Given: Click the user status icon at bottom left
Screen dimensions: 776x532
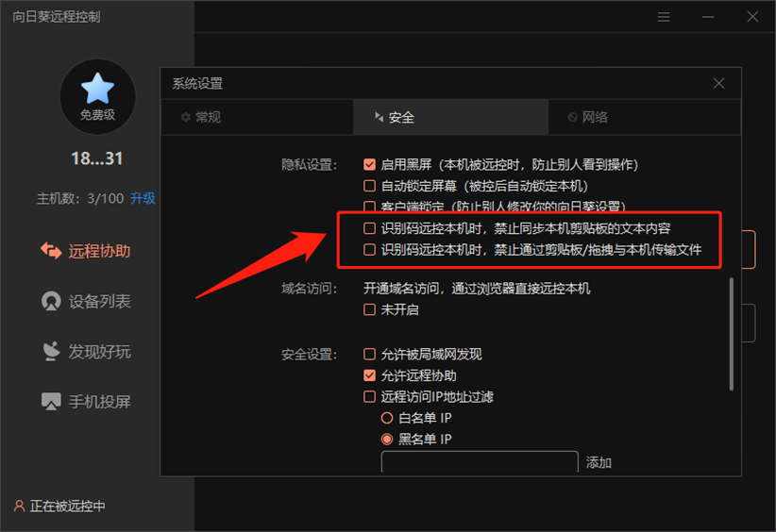Looking at the screenshot, I should click(19, 506).
